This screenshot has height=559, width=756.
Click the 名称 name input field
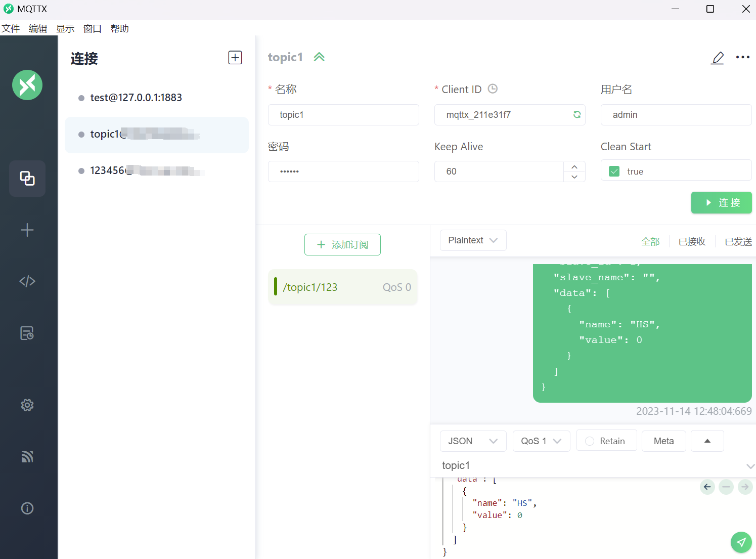tap(343, 115)
